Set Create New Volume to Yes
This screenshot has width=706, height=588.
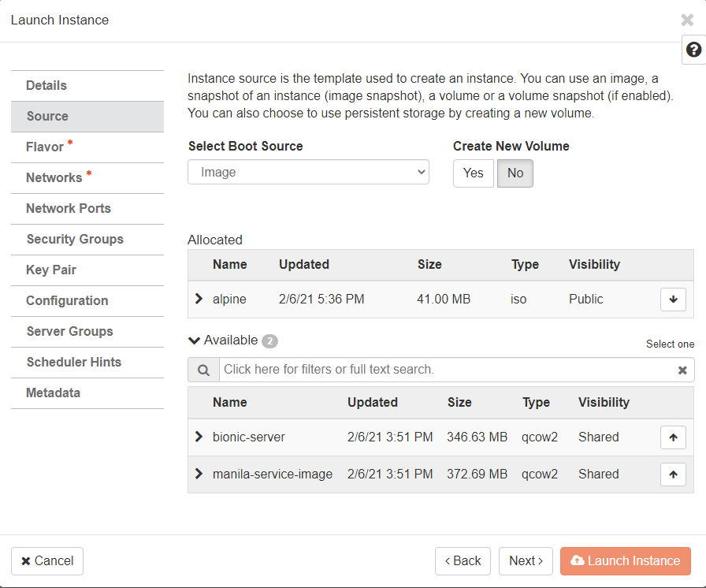[473, 173]
